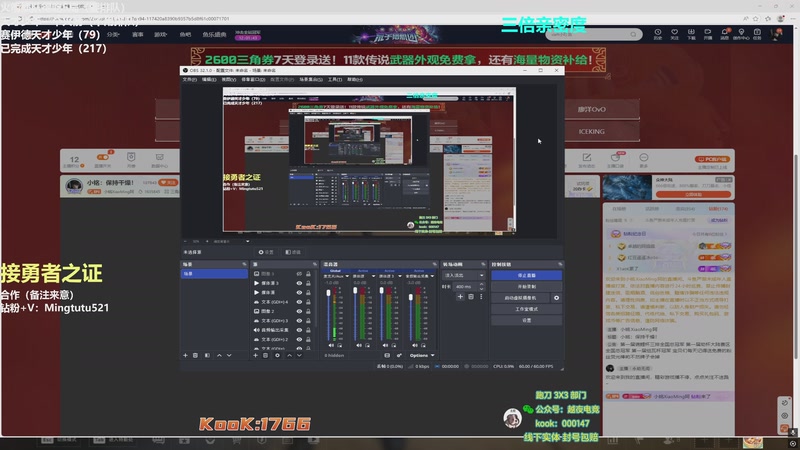Toggle lock on the 媒体源 3 source
Screen dimensions: 800x450
pos(308,283)
